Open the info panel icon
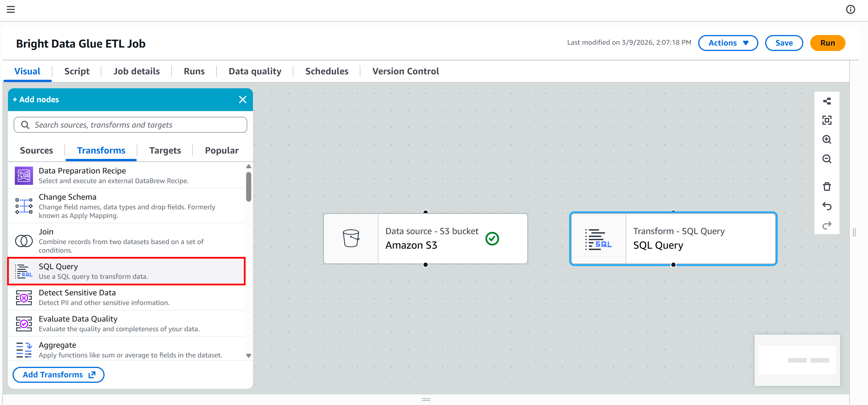 click(850, 9)
